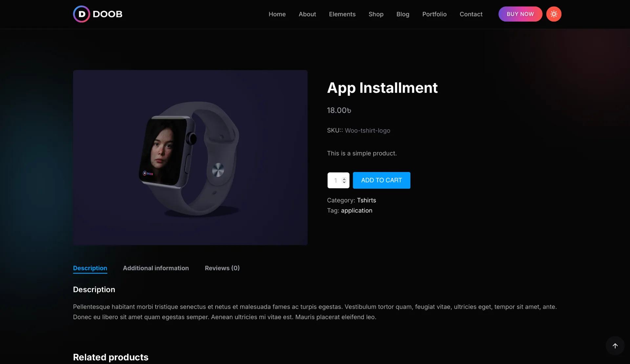Switch to Reviews (0) tab

(222, 268)
